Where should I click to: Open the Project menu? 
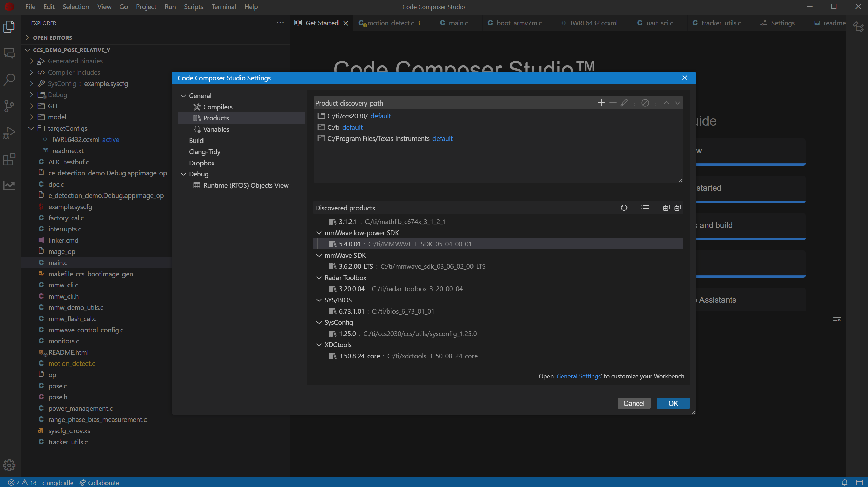point(146,7)
